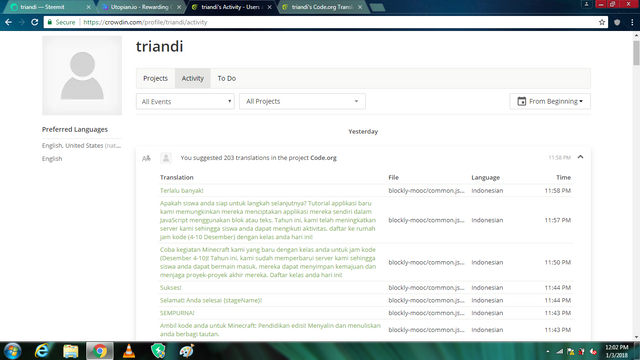640x360 pixels.
Task: Open the 'Selamat! Anda selesai {stageName}!' translation
Action: 211,300
